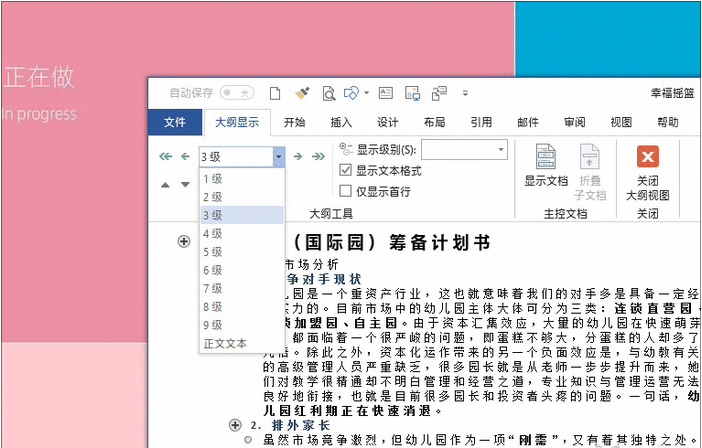
Task: Select 5 级 from the level list
Action: pos(242,252)
